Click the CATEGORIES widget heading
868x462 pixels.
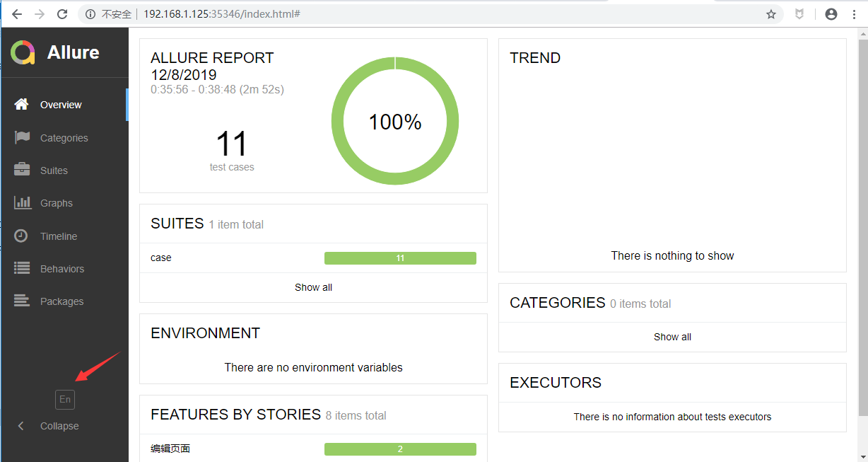tap(558, 303)
